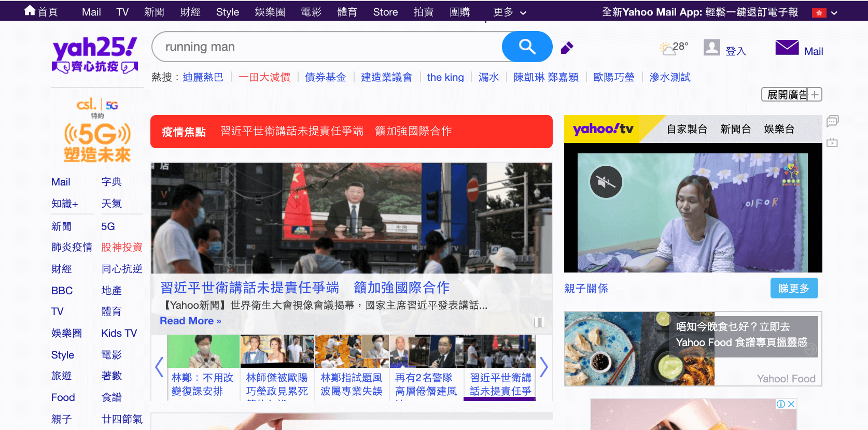
Task: Click Read More link under headline
Action: pos(190,321)
